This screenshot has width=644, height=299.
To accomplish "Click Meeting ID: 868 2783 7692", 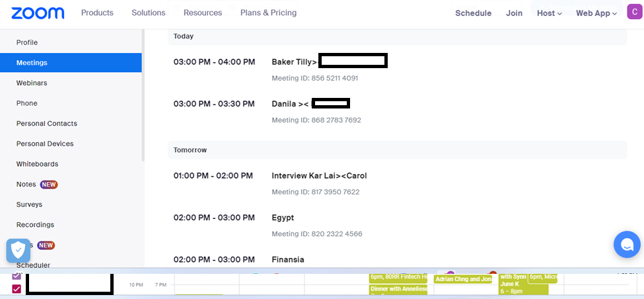I will click(316, 120).
